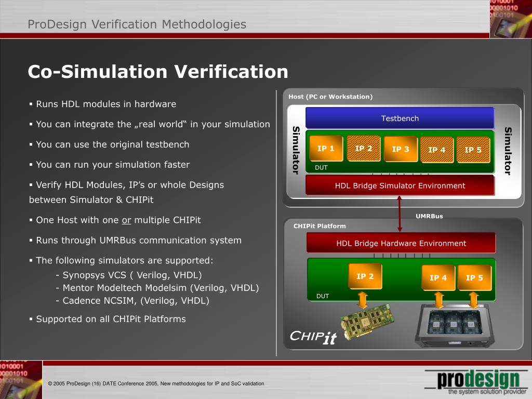
Task: Click the underlined 'or' word
Action: coord(127,220)
